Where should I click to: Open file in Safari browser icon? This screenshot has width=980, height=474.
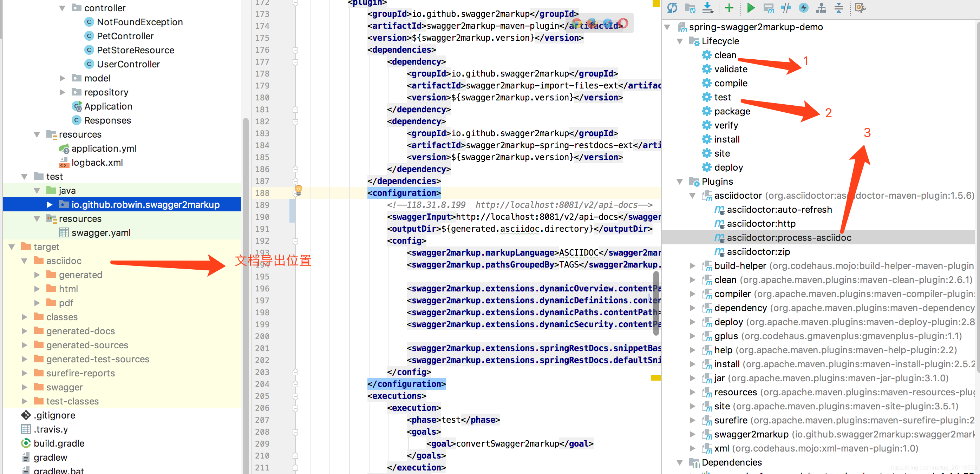click(608, 24)
